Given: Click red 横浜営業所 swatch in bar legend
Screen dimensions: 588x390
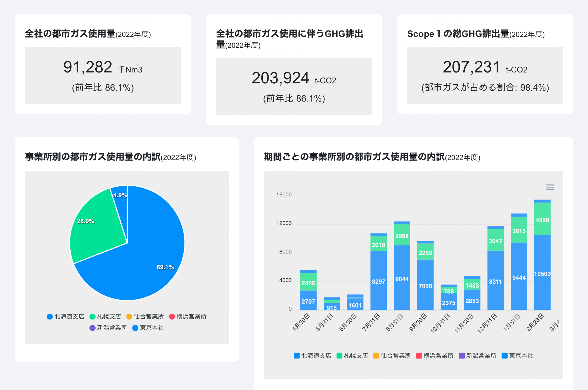Looking at the screenshot, I should 419,356.
